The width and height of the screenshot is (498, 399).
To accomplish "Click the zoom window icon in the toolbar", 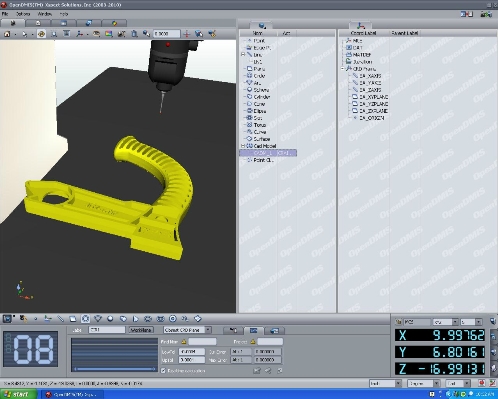I will (x=54, y=34).
